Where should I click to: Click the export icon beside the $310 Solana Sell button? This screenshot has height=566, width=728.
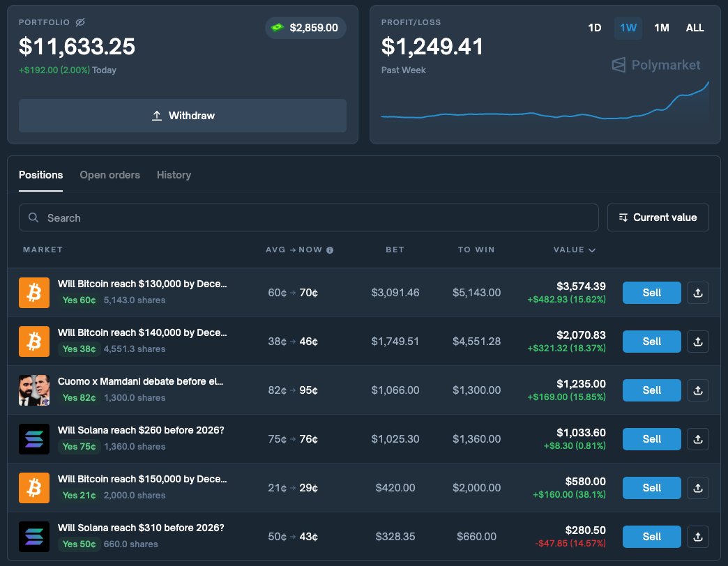[698, 537]
